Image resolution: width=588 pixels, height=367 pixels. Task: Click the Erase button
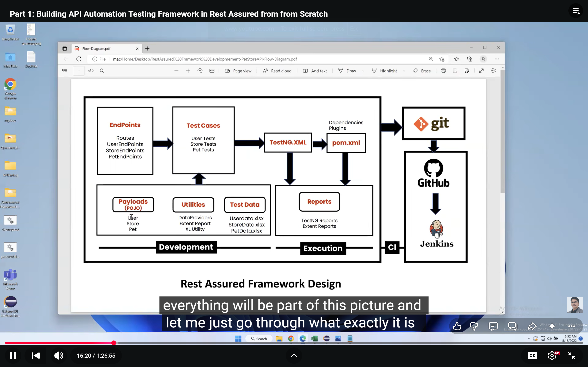422,71
